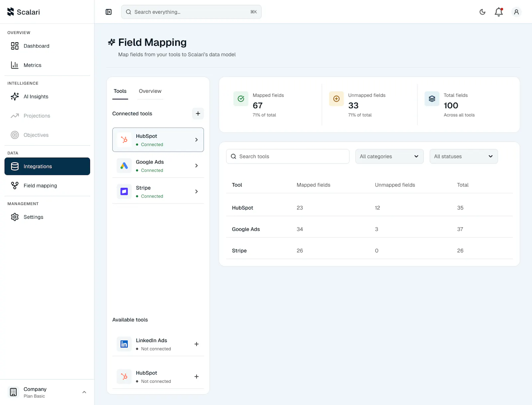
Task: Click the connected HubSpot logo icon
Action: pyautogui.click(x=124, y=140)
